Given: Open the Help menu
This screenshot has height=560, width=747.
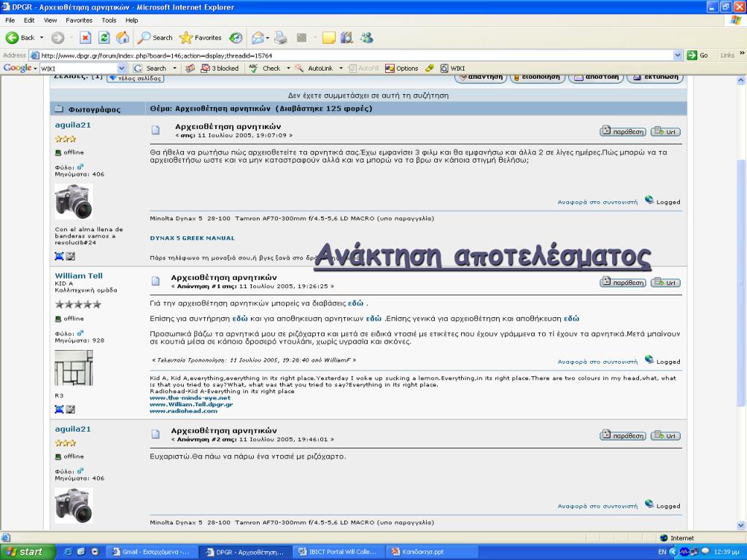Looking at the screenshot, I should (x=132, y=20).
